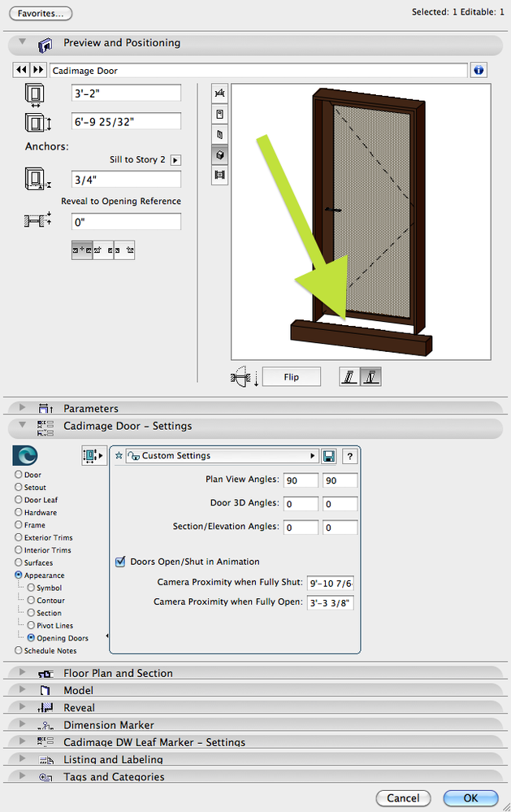Expand the Listing and Labeling panel
The height and width of the screenshot is (812, 511).
point(22,758)
